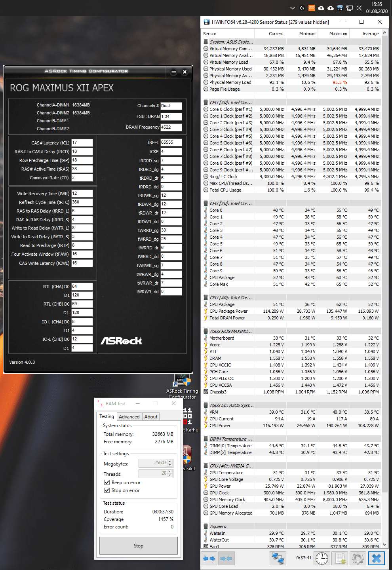Click the Maximum column header
The width and height of the screenshot is (392, 570).
point(333,34)
